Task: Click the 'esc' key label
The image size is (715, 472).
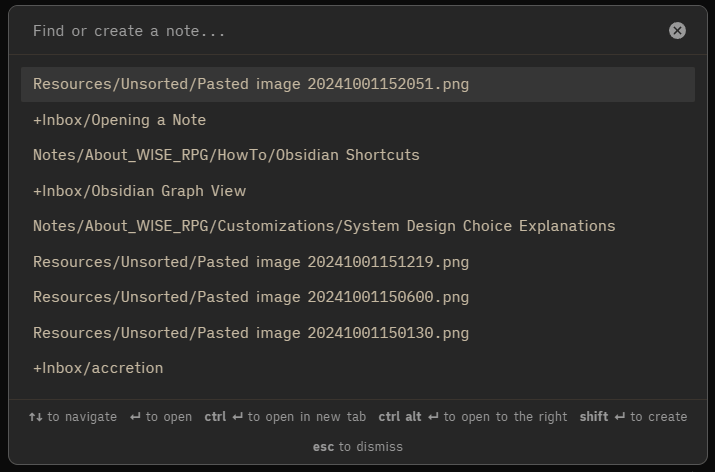Action: point(323,447)
